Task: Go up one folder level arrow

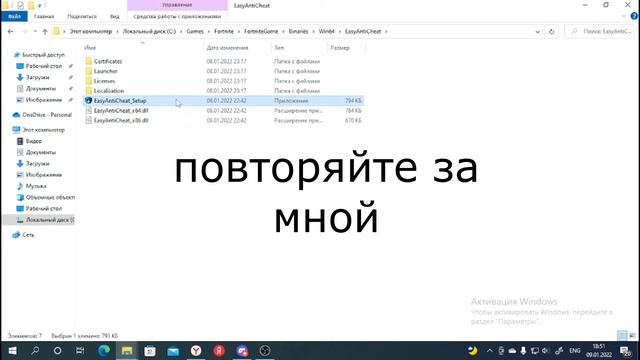Action: [x=45, y=31]
